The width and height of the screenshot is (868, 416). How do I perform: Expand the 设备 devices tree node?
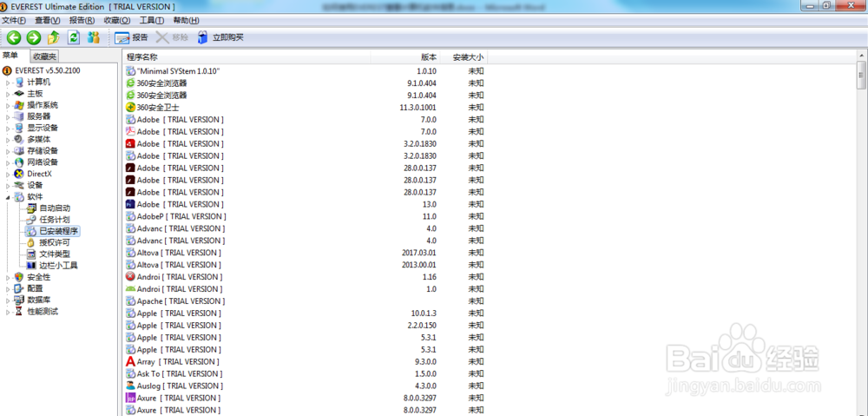point(9,186)
